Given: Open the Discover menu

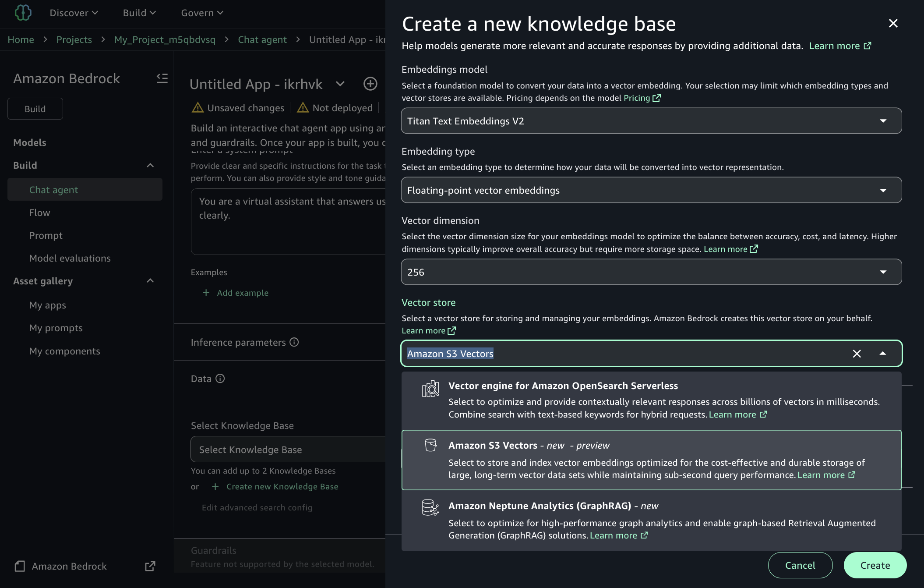Looking at the screenshot, I should point(74,13).
